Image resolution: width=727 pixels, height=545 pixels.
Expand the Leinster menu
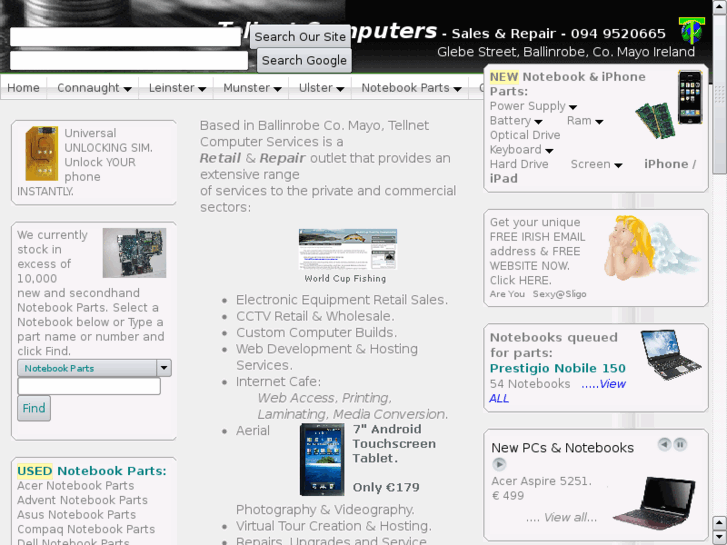pyautogui.click(x=177, y=88)
